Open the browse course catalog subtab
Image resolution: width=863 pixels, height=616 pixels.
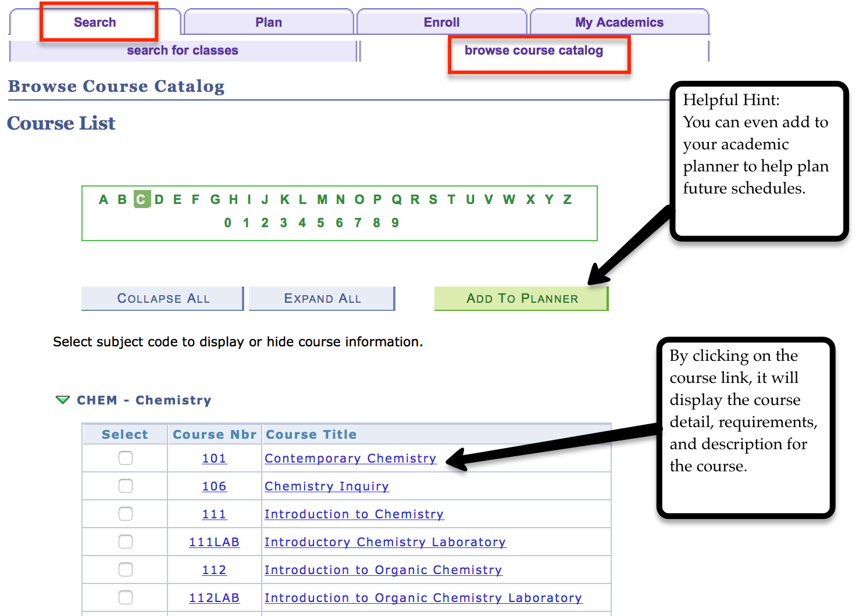pos(533,51)
